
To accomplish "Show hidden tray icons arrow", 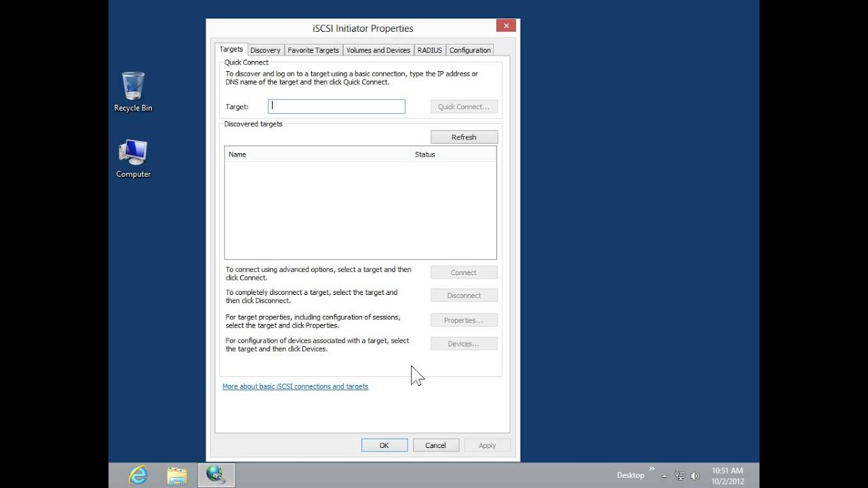I will click(665, 476).
